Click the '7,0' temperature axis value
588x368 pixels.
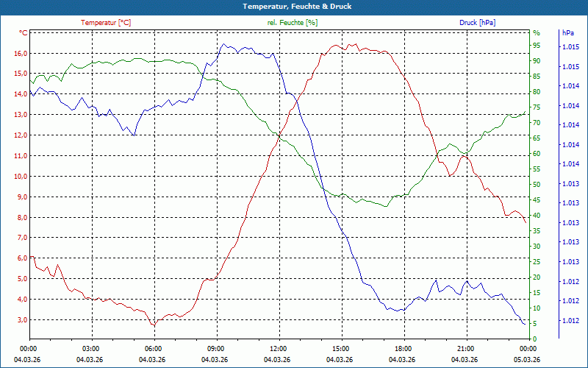(x=22, y=238)
